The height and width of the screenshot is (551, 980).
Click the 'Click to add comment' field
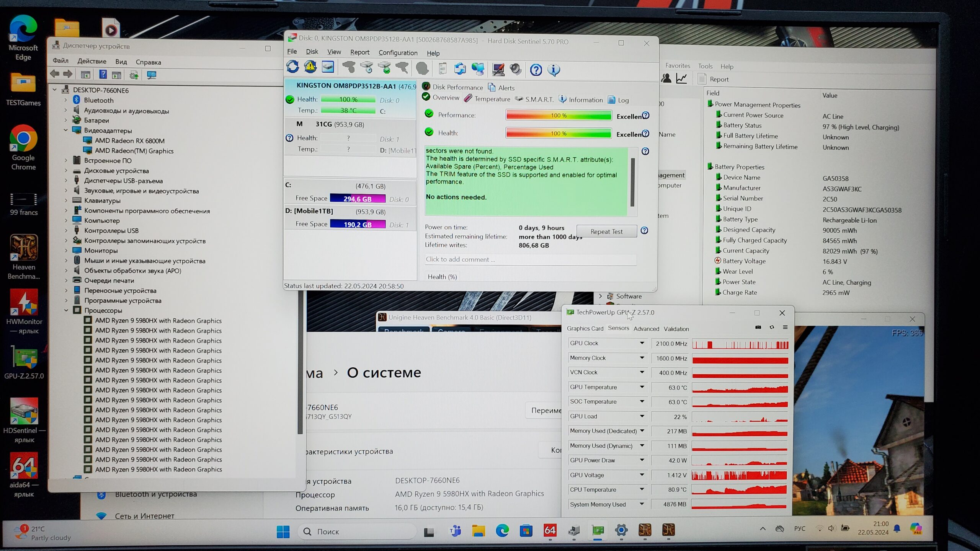(x=530, y=259)
